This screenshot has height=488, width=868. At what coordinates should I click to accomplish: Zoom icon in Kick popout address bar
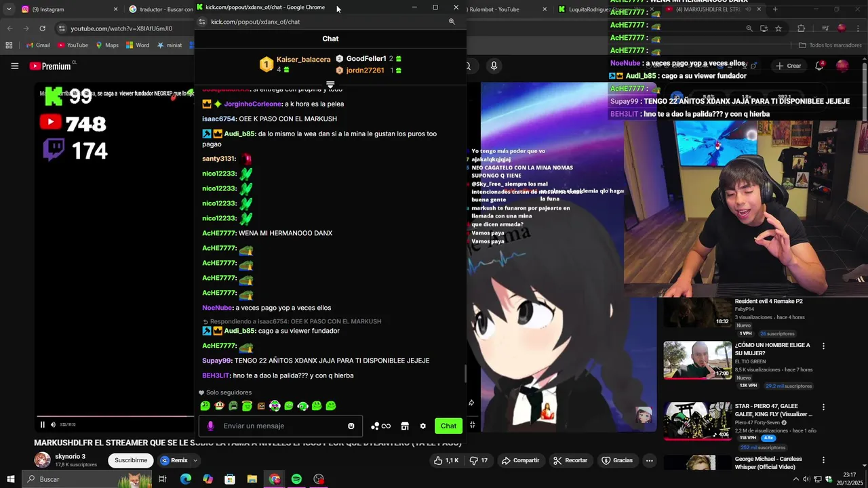[452, 22]
